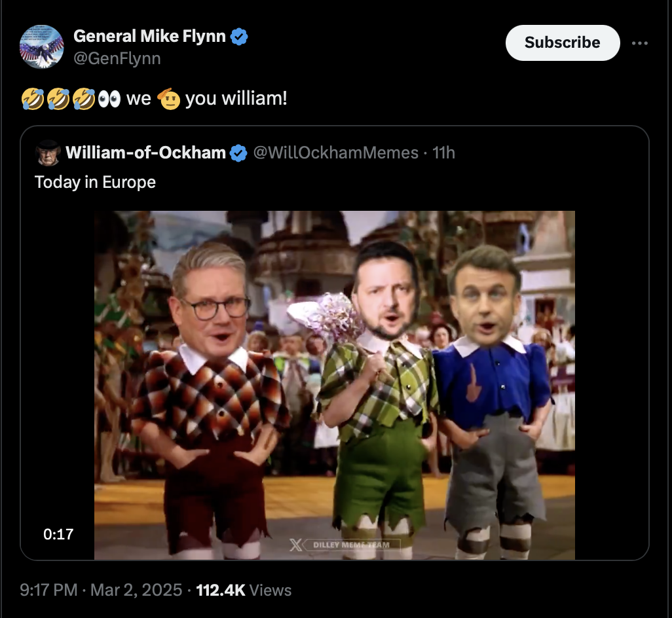Click the X logo watermark on the video
The width and height of the screenshot is (672, 618).
point(296,545)
